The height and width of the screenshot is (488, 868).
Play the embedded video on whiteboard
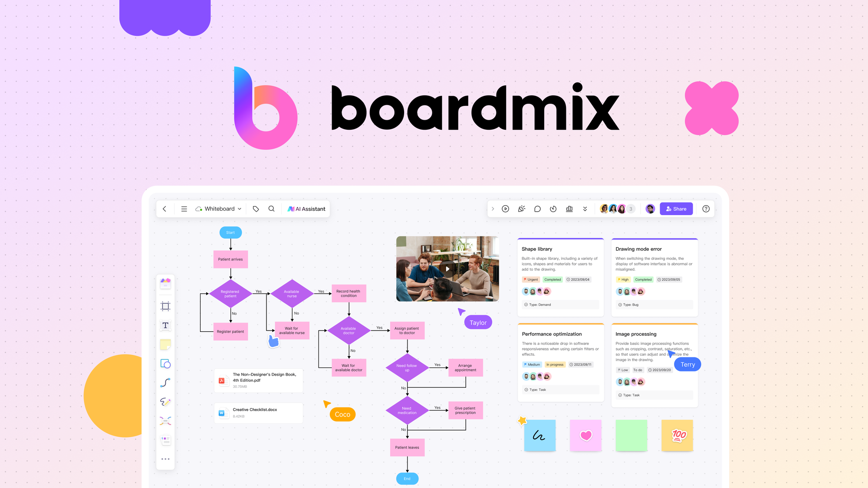(x=447, y=269)
